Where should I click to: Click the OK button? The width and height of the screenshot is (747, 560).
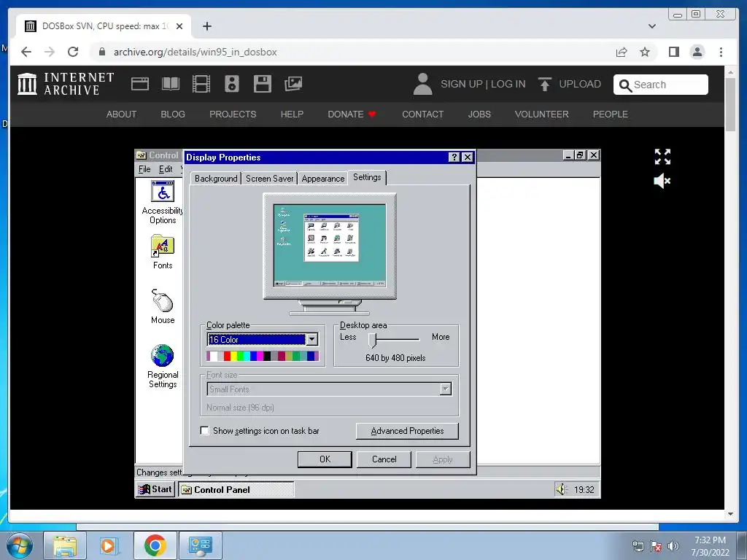(x=325, y=459)
